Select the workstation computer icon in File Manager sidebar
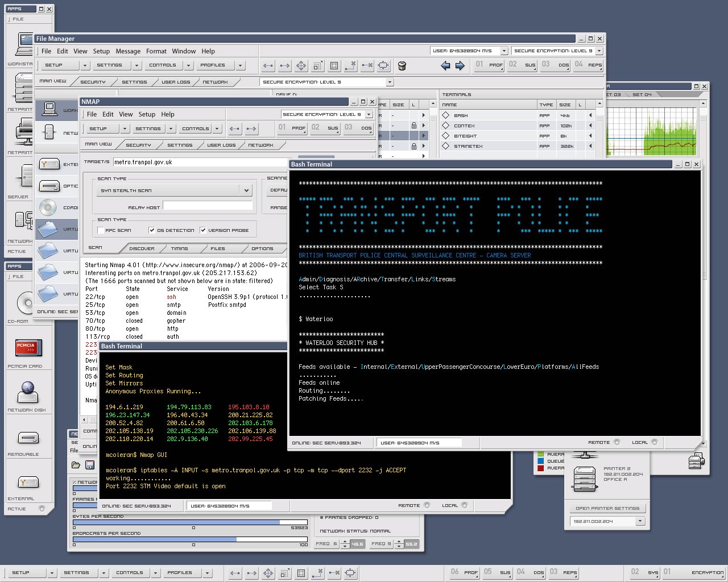This screenshot has height=582, width=728. coord(49,110)
